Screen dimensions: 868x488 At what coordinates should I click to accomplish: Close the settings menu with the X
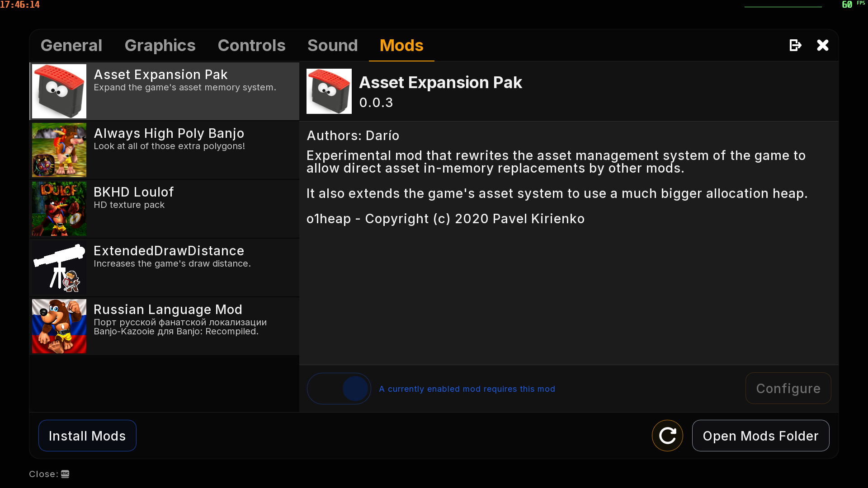pos(823,45)
